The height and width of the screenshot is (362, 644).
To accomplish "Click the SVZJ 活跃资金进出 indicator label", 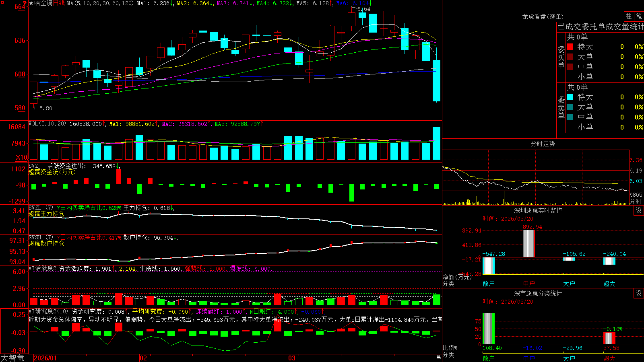I will click(x=58, y=166).
